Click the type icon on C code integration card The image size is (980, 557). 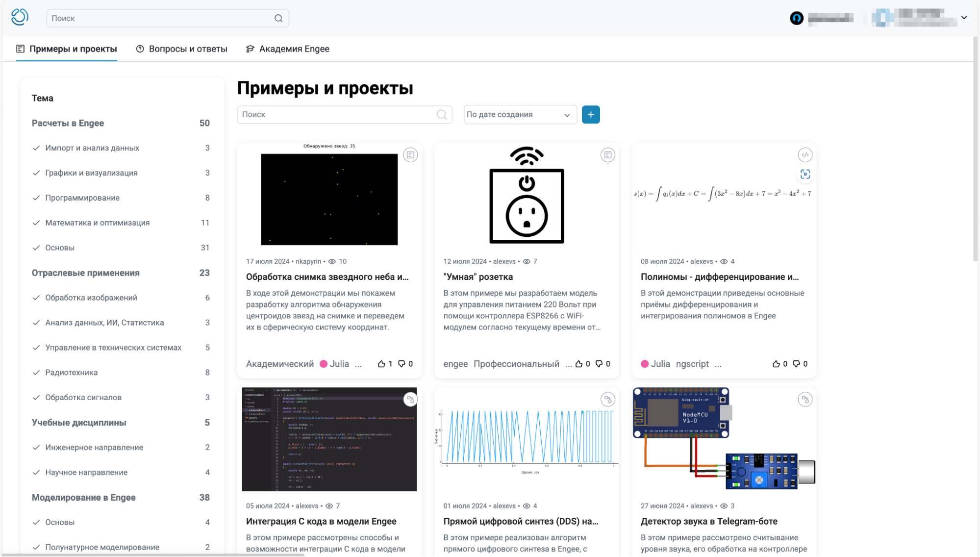click(x=410, y=400)
